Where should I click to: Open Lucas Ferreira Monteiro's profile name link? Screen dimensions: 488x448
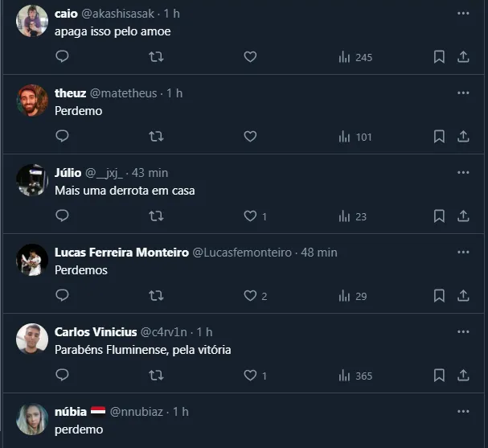pos(121,253)
